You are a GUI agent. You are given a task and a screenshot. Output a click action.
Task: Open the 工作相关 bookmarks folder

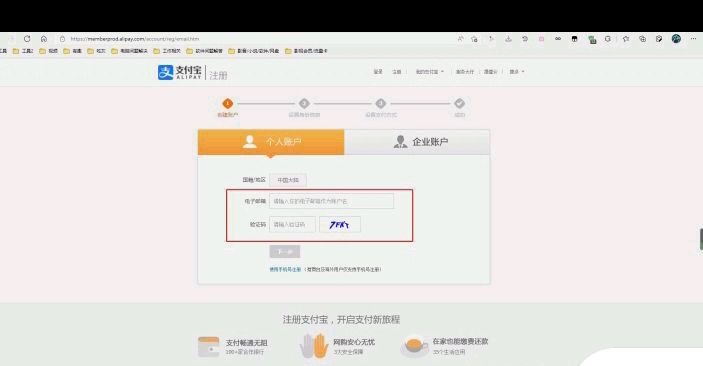[167, 51]
